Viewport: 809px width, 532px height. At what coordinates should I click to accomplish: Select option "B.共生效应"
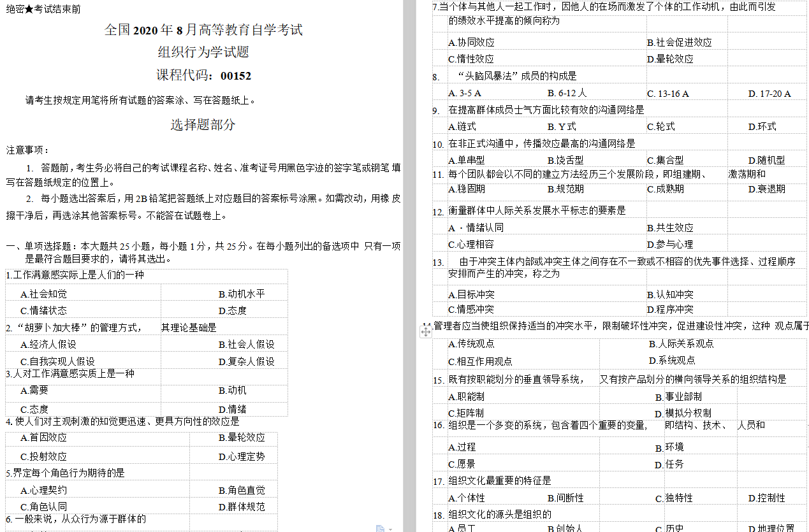(x=670, y=228)
